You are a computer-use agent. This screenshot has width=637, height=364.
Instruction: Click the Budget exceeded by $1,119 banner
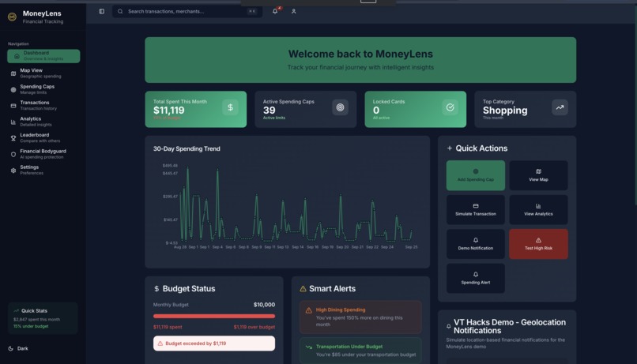(214, 343)
